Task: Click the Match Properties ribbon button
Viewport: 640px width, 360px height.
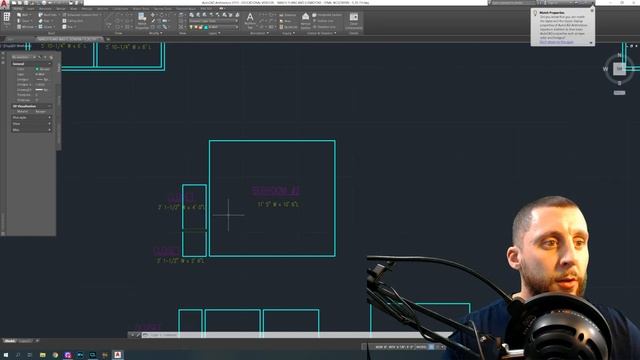Action: pos(142,20)
